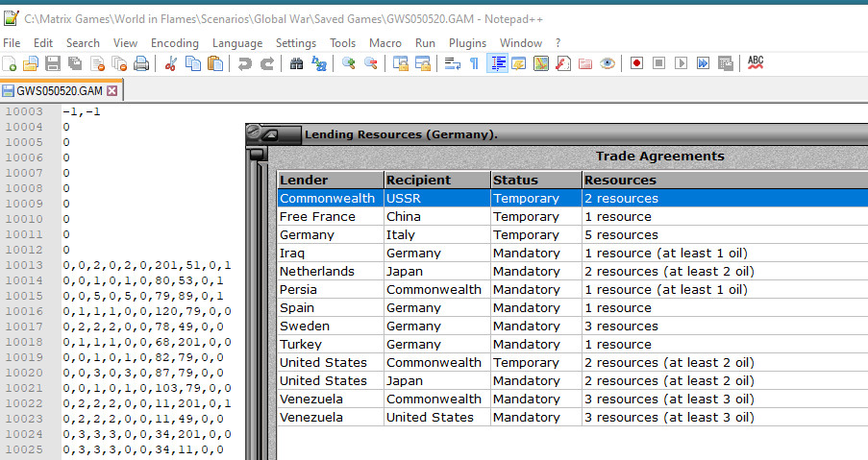Click the Print icon
The height and width of the screenshot is (460, 868).
[x=141, y=63]
